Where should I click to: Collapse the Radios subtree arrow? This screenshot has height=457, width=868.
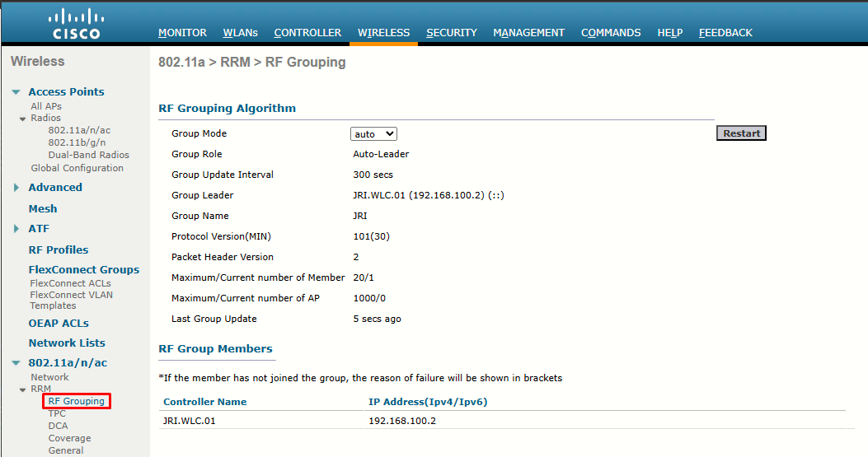(x=23, y=119)
